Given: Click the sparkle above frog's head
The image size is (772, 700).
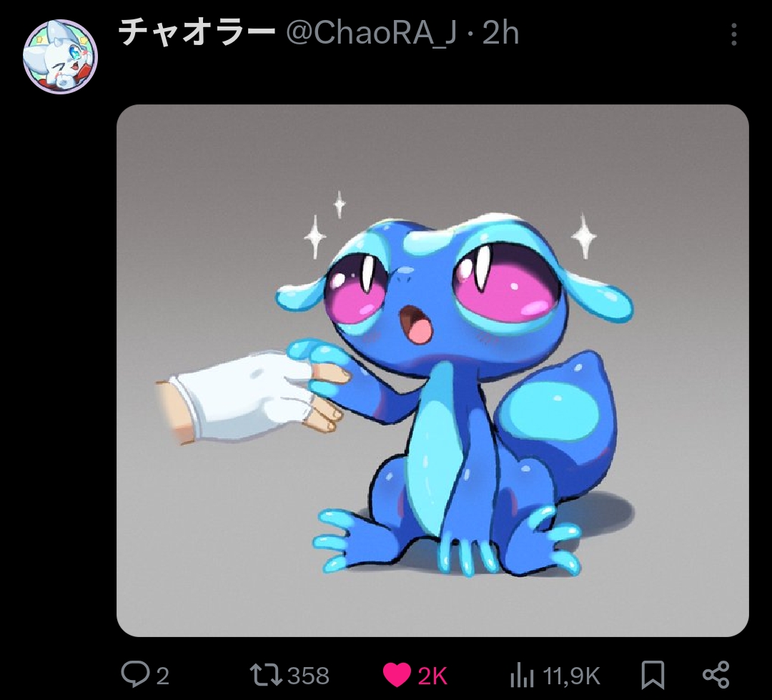Looking at the screenshot, I should coord(340,204).
